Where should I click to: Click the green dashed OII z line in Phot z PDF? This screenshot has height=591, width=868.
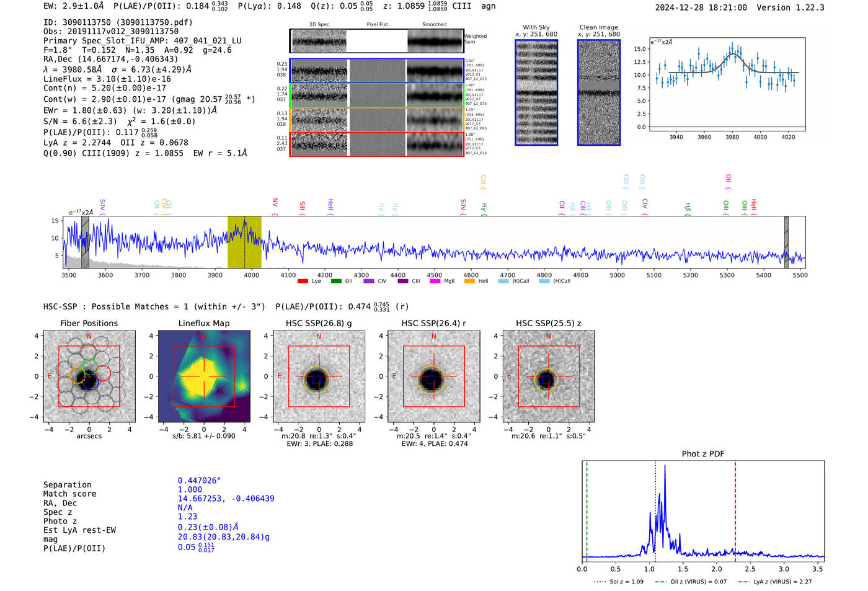coord(587,512)
